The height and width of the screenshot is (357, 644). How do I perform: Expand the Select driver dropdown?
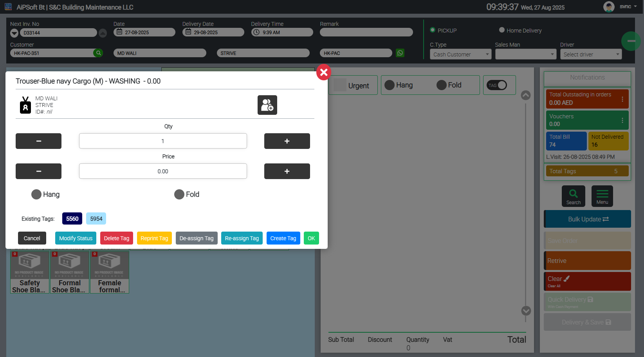coord(590,54)
